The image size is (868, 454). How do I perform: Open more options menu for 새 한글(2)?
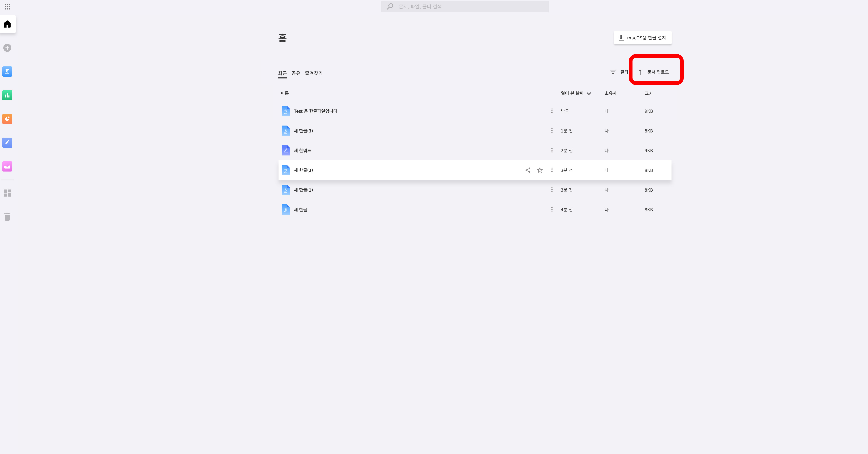tap(552, 170)
